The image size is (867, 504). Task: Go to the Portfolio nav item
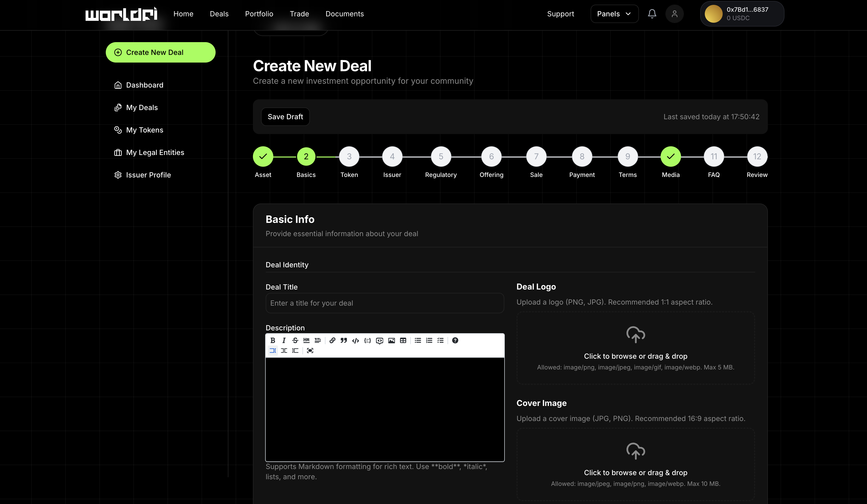259,14
